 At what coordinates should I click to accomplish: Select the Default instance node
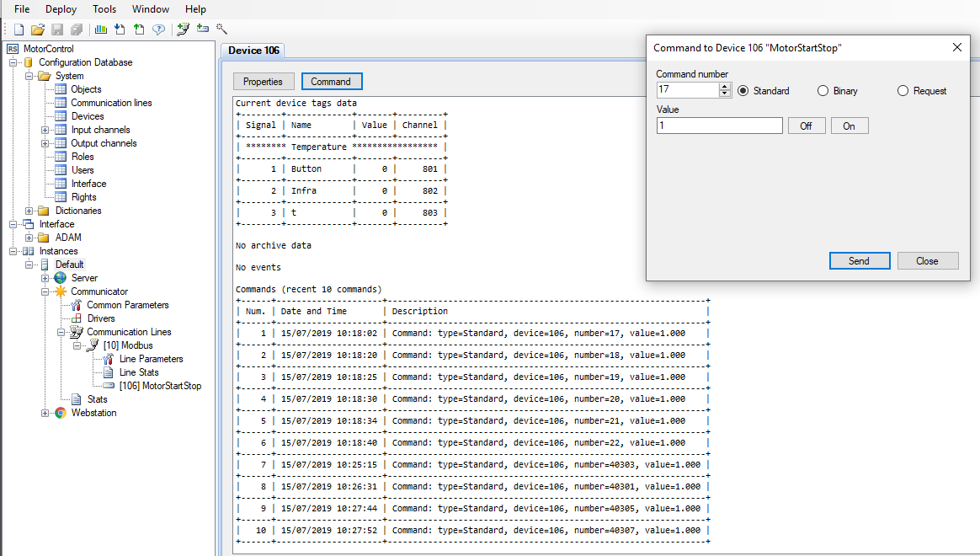[x=69, y=265]
